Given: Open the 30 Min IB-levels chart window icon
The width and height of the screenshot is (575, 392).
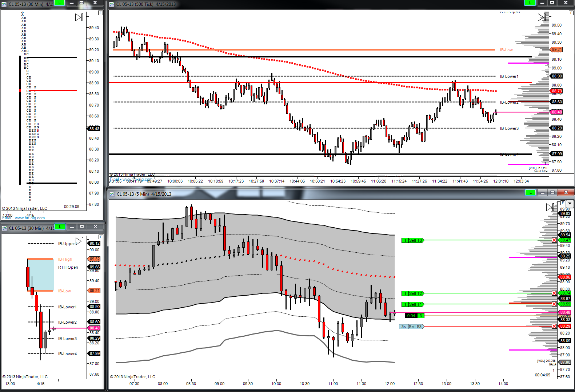Looking at the screenshot, I should pos(4,228).
